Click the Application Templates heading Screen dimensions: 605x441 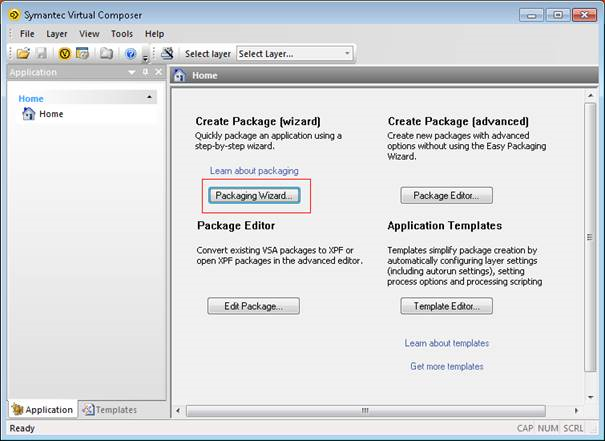[x=444, y=225]
